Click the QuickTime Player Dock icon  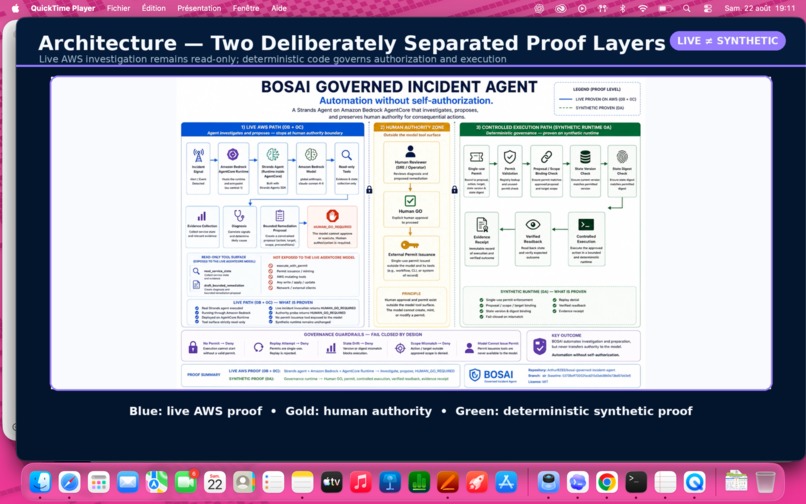click(694, 482)
